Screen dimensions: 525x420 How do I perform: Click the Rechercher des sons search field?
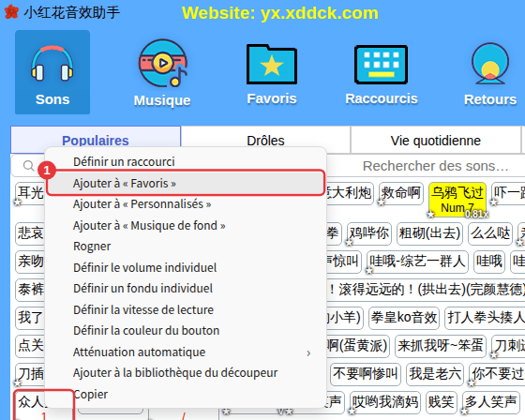[x=435, y=166]
